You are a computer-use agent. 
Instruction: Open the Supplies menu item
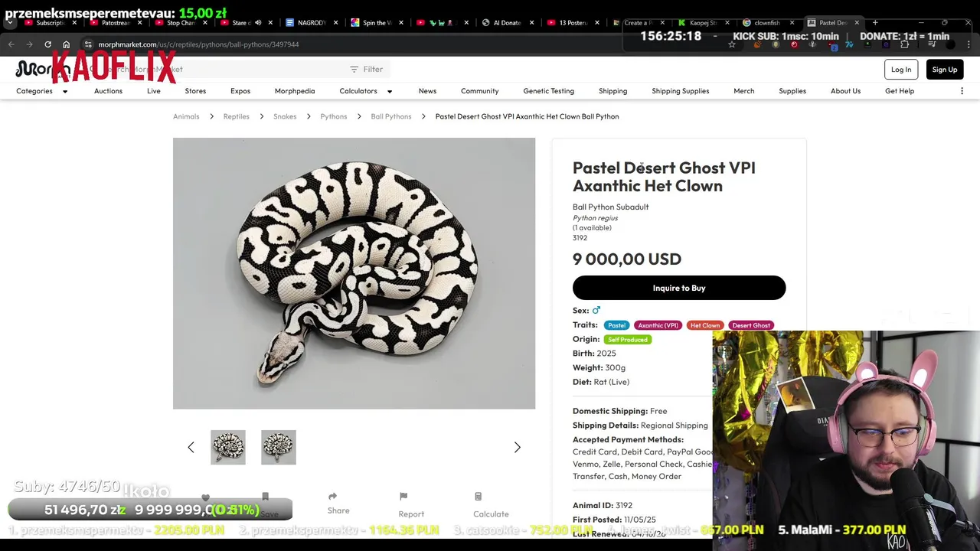(x=792, y=91)
